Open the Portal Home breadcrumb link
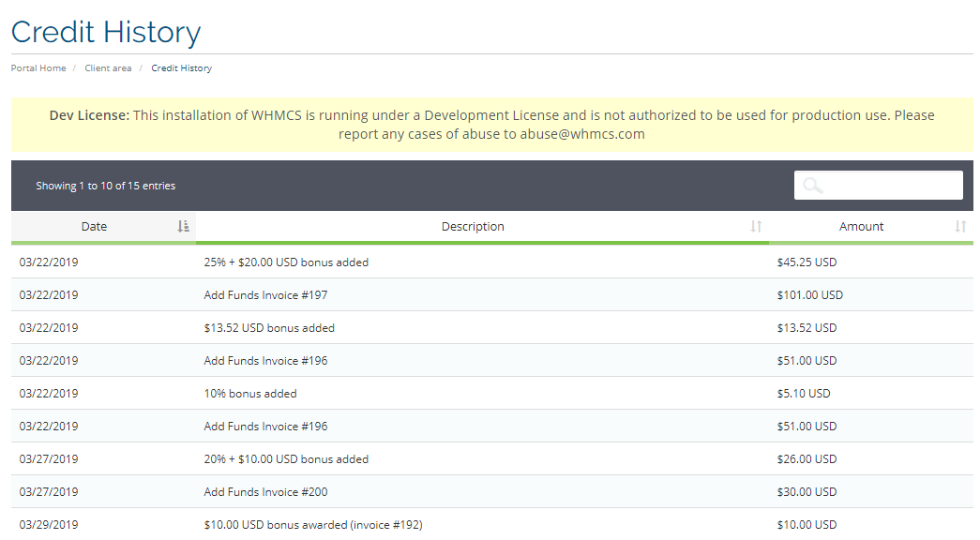 (x=38, y=68)
